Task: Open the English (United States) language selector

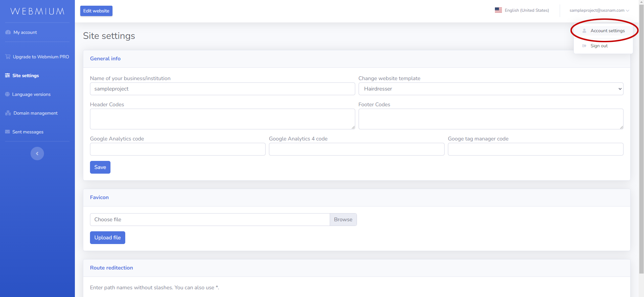Action: [x=526, y=10]
